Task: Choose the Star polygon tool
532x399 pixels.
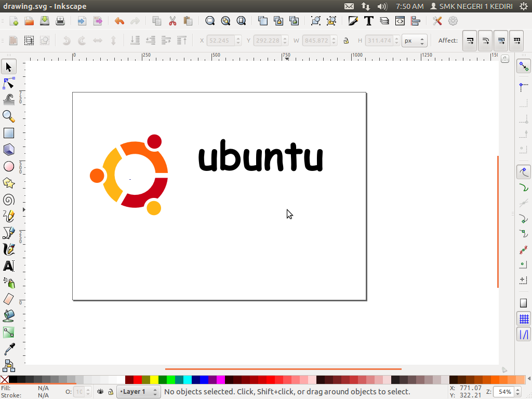Action: (8, 183)
